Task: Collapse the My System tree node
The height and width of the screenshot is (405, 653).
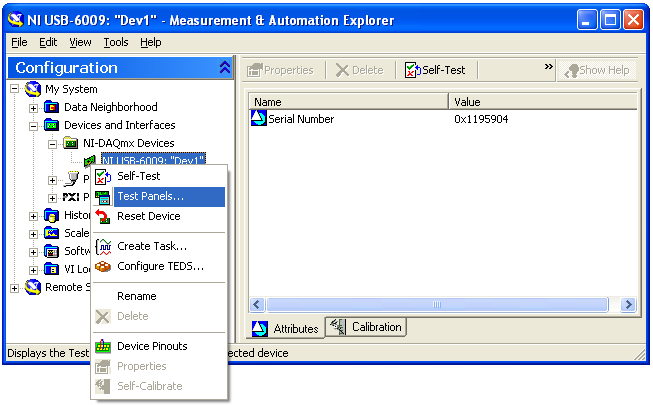Action: click(x=15, y=89)
